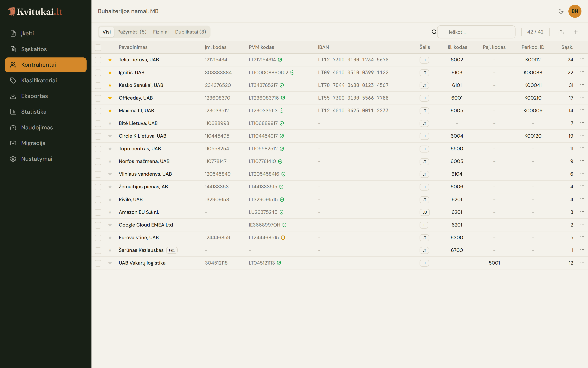Click IE country badge for Google Cloud

[424, 225]
